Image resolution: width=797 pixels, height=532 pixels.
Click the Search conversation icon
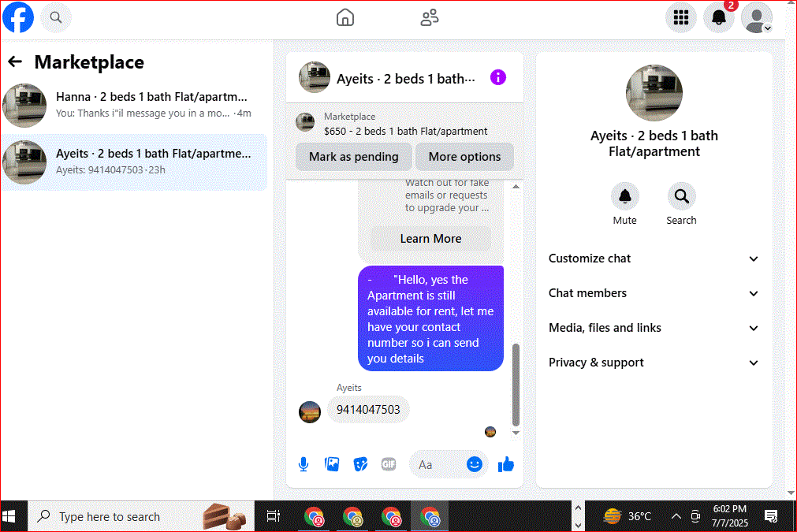682,196
